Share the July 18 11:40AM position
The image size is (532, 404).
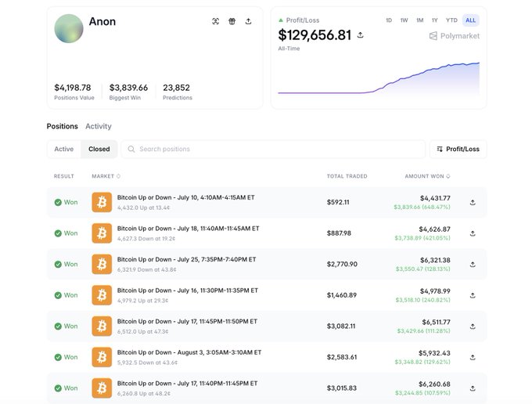473,233
